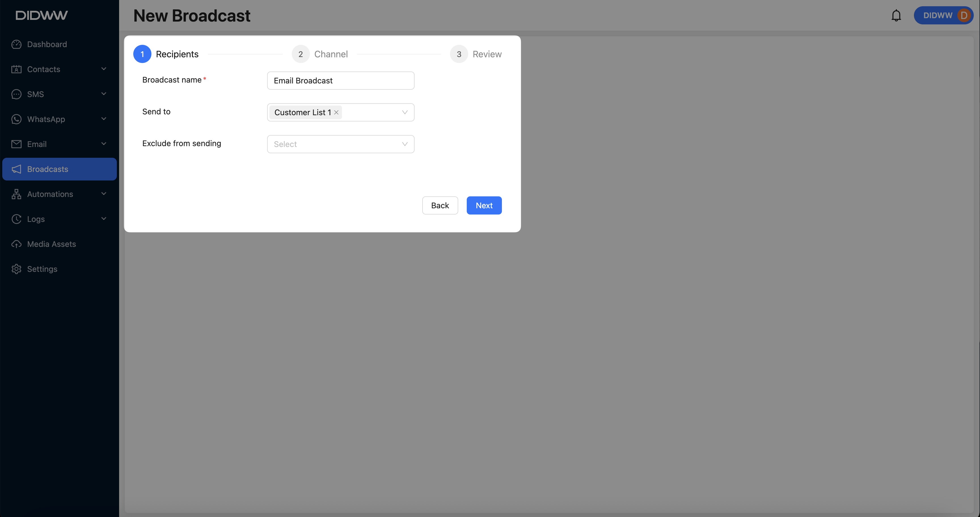Remove the Customer List 1 tag
Image resolution: width=980 pixels, height=517 pixels.
click(336, 112)
